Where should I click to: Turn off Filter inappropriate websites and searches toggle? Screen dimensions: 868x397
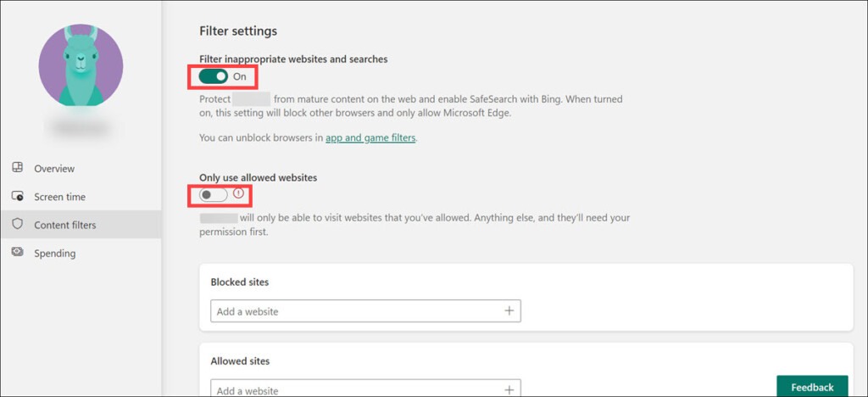click(214, 76)
